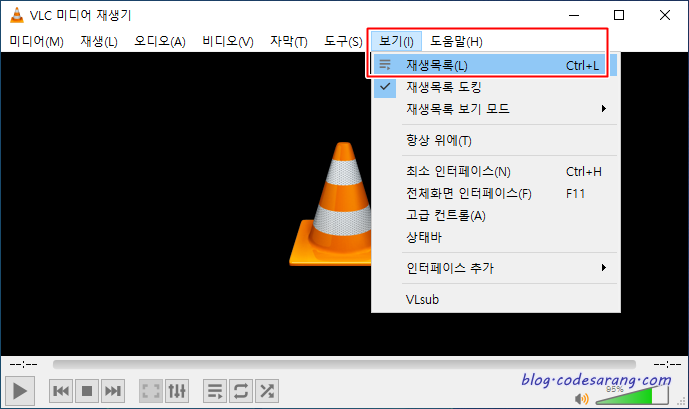The width and height of the screenshot is (689, 409).
Task: Toggle 최소 인터페이스(N) mode
Action: (496, 171)
